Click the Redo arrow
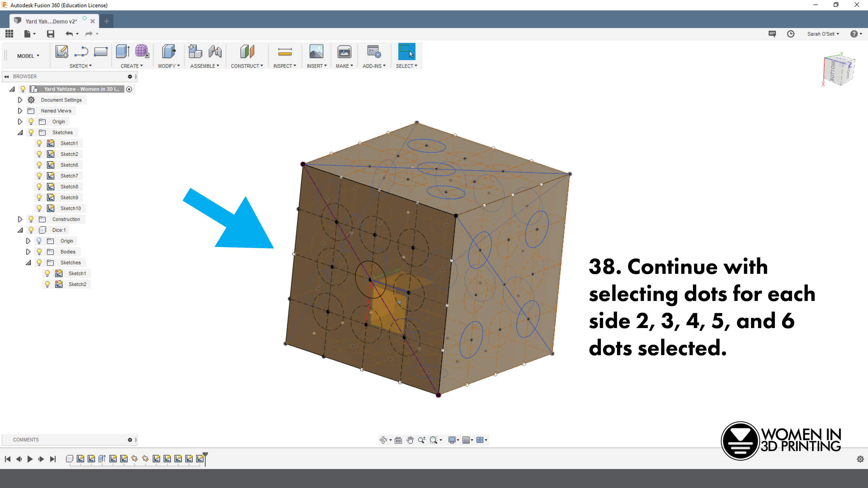 click(x=89, y=34)
